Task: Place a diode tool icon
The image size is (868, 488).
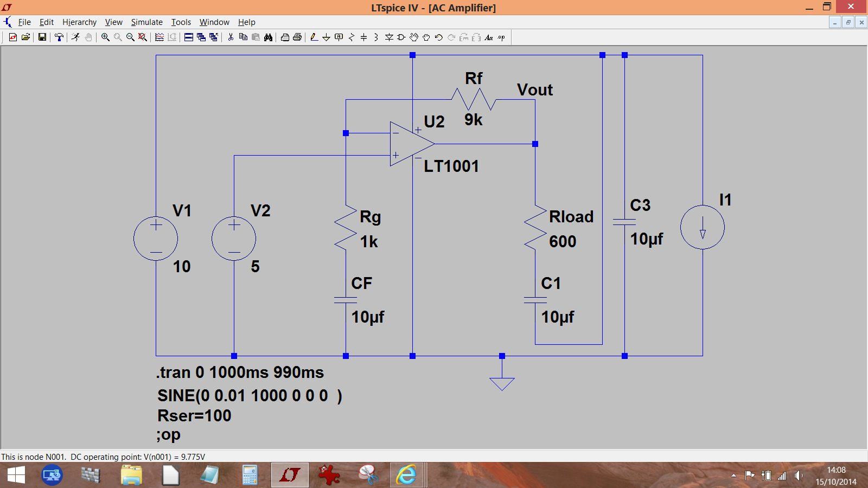Action: coord(389,37)
